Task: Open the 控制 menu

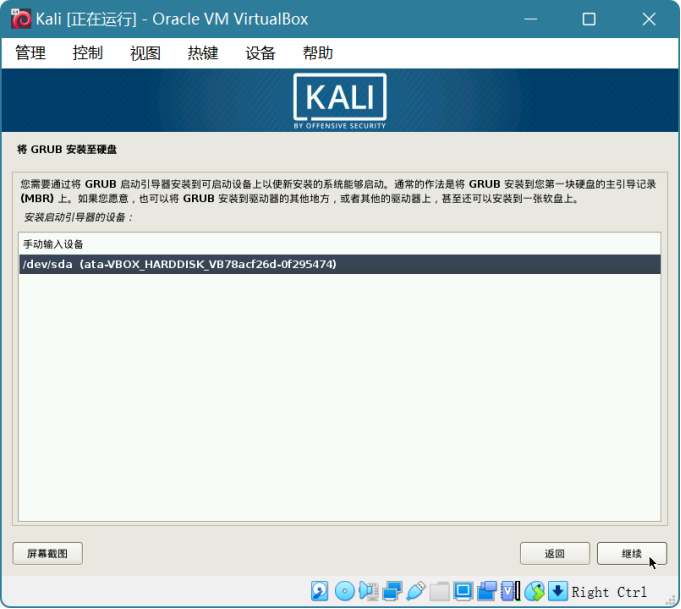Action: tap(88, 53)
